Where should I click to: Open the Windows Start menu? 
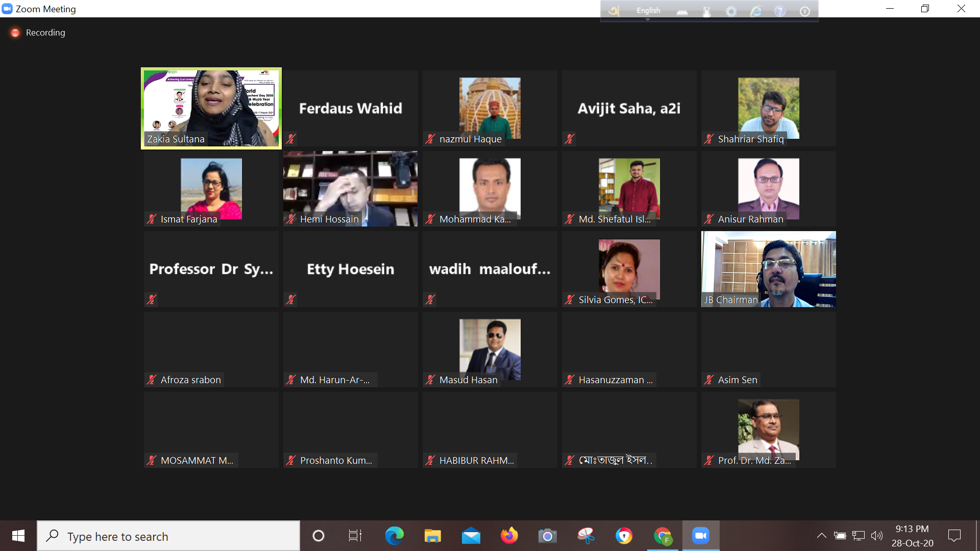18,536
